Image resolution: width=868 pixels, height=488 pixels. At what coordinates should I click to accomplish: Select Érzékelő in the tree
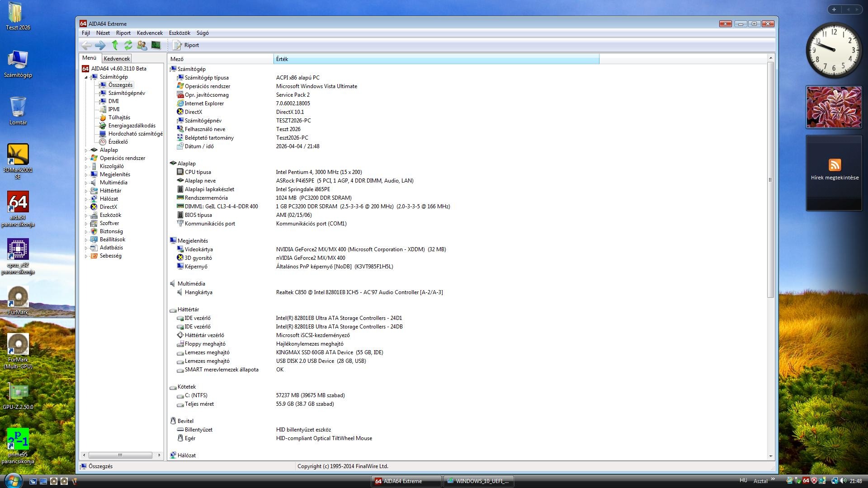point(118,142)
